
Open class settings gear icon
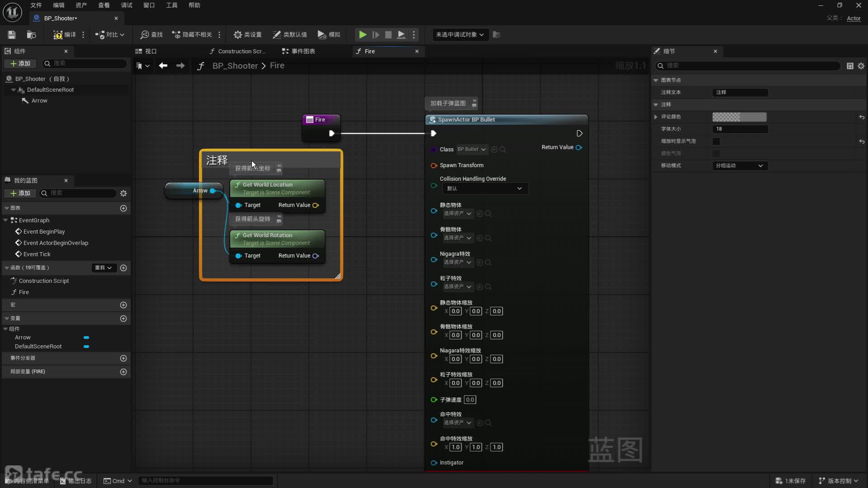coord(238,35)
